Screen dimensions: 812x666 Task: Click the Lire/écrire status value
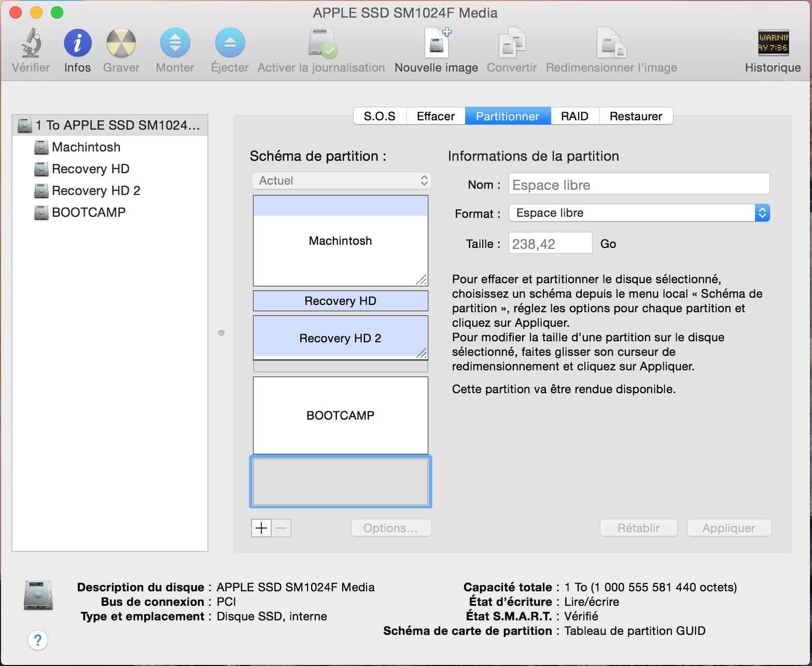click(592, 602)
